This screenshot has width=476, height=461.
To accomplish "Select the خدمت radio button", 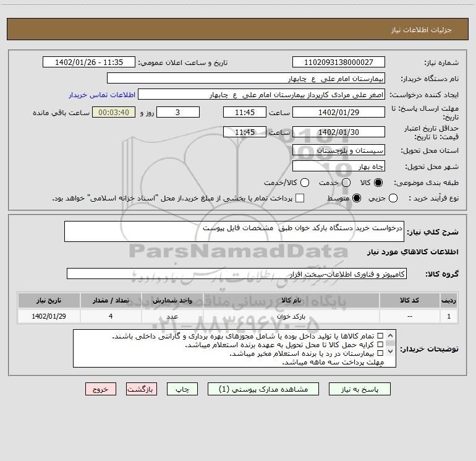I will pos(346,183).
